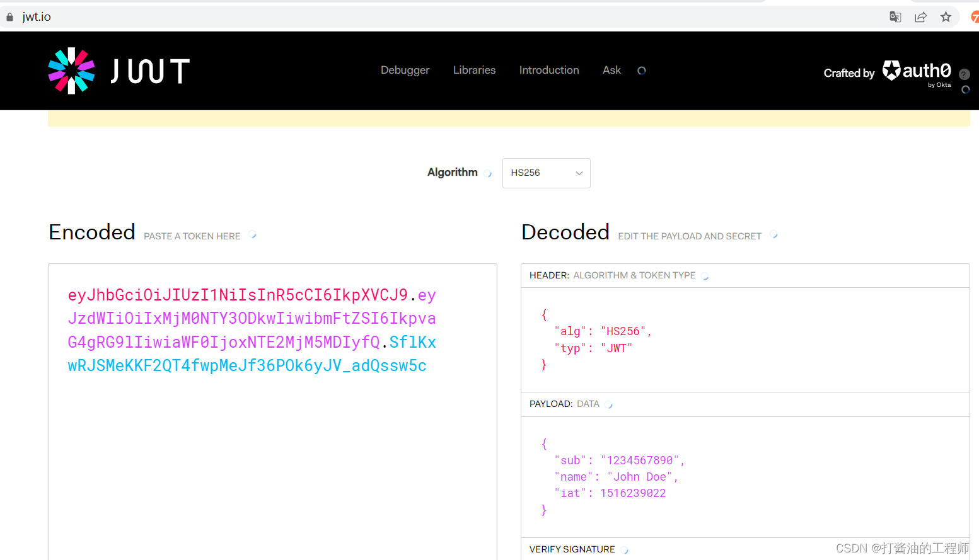
Task: Open the Libraries nav item
Action: click(x=474, y=70)
